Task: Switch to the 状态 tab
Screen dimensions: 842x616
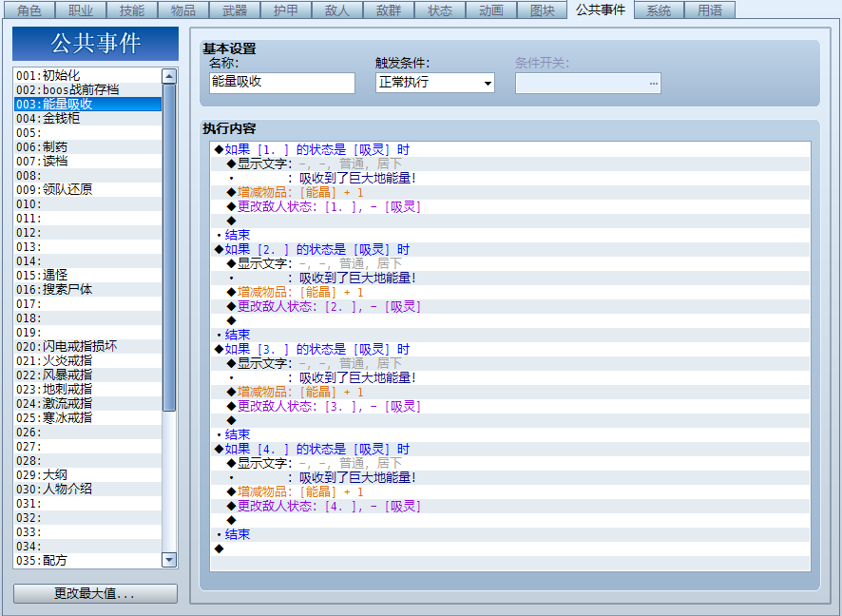Action: pos(440,10)
